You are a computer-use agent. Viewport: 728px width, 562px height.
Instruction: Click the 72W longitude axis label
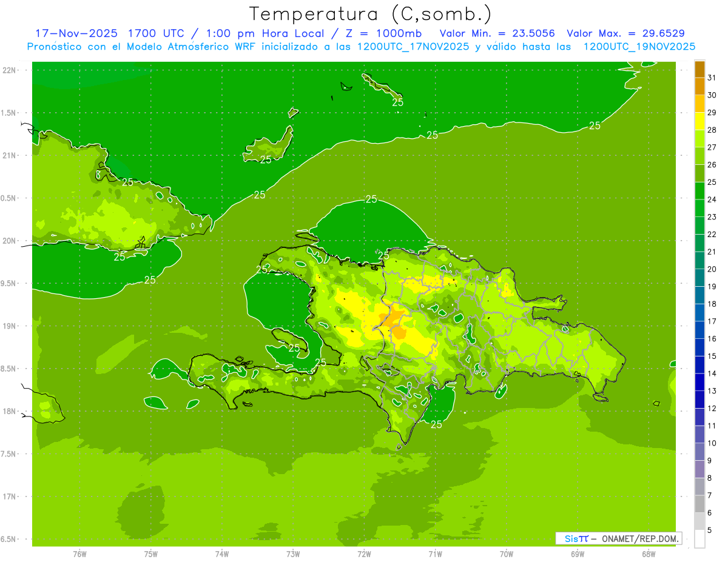[x=364, y=554]
